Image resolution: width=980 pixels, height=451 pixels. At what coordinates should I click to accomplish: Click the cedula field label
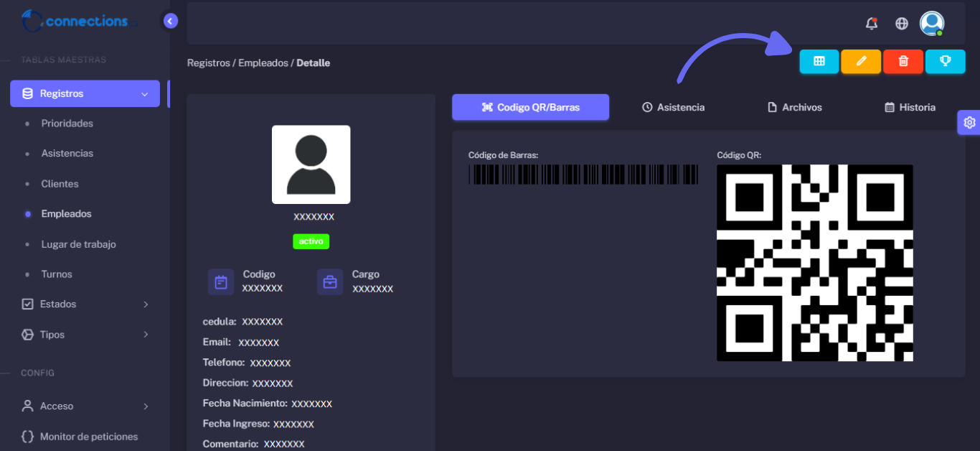click(x=220, y=321)
